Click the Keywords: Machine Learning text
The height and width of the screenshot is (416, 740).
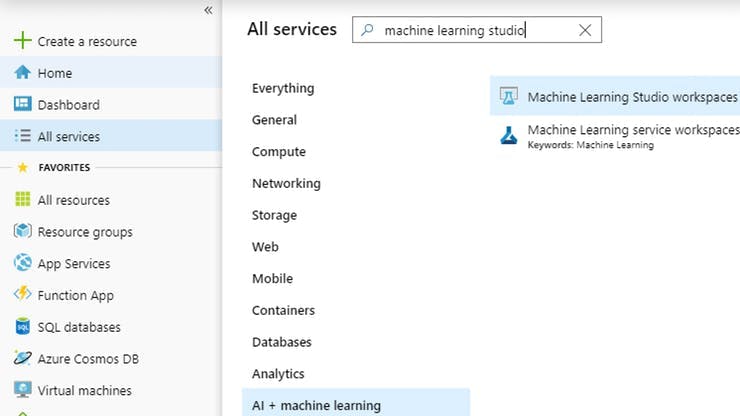[590, 145]
